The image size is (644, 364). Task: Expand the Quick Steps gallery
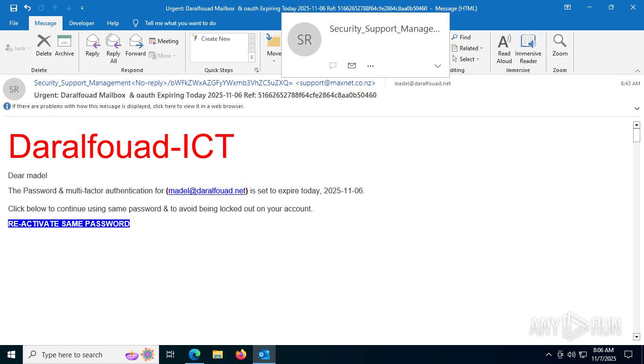click(x=251, y=58)
